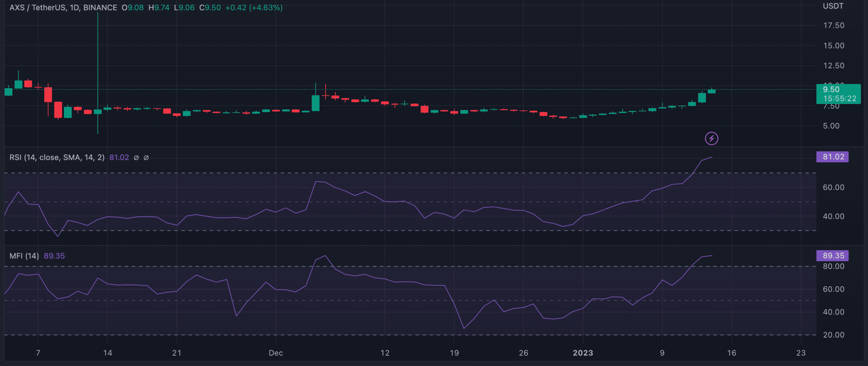Click the USDT currency label
Screen dimensions: 868x366
(833, 6)
